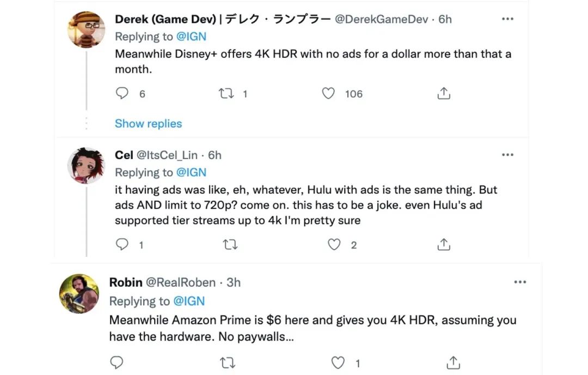The width and height of the screenshot is (588, 375).
Task: Like Cel's tweet with 2 likes
Action: [334, 245]
